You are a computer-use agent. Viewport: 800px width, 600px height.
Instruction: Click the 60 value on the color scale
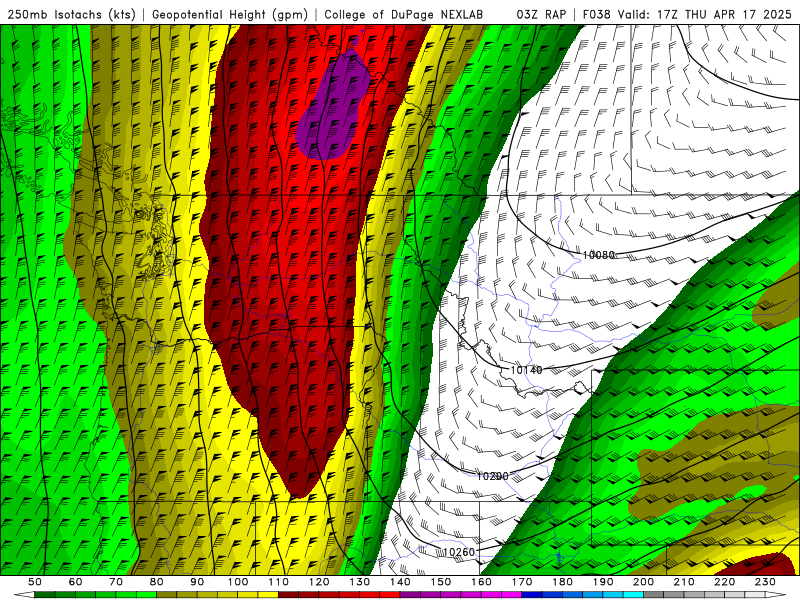[x=75, y=582]
